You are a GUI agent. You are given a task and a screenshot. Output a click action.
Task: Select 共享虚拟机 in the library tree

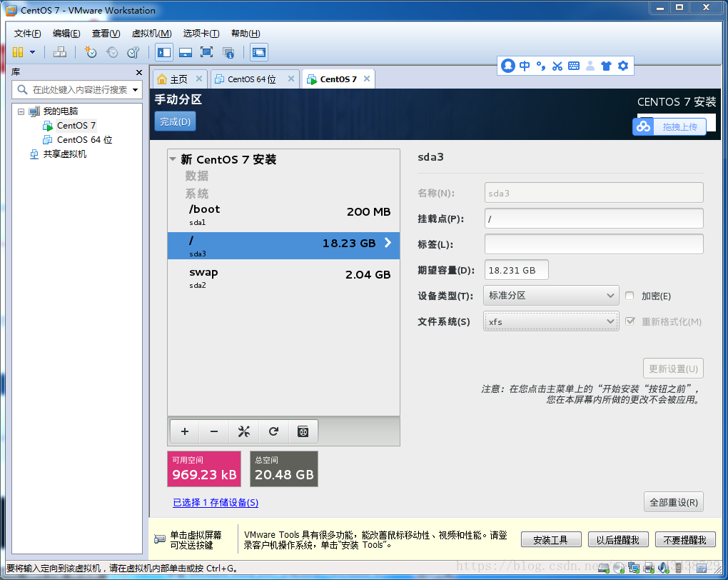tap(64, 154)
